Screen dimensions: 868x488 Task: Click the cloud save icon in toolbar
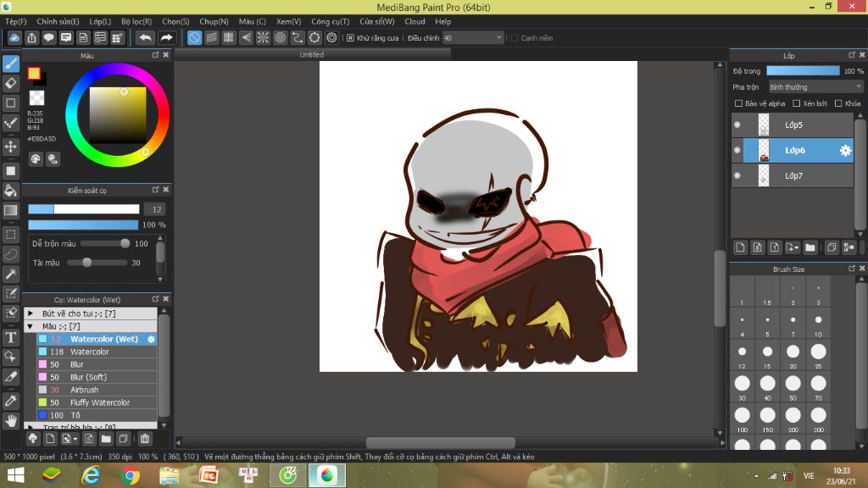(14, 37)
